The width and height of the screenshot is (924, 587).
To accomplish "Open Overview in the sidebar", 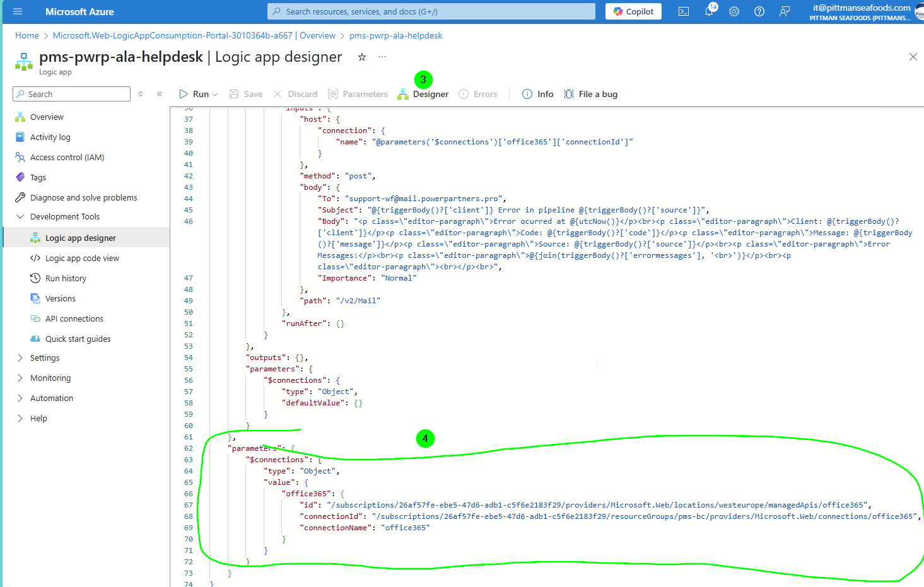I will [47, 117].
